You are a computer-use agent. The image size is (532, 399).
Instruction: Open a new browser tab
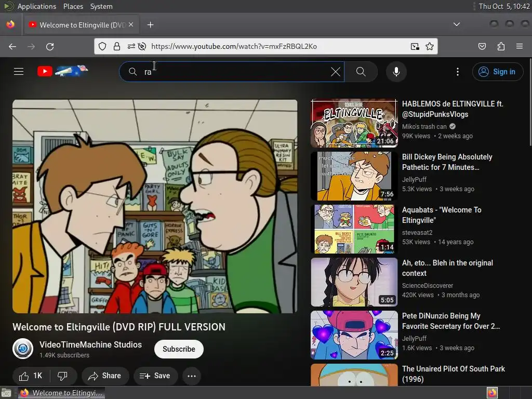150,25
